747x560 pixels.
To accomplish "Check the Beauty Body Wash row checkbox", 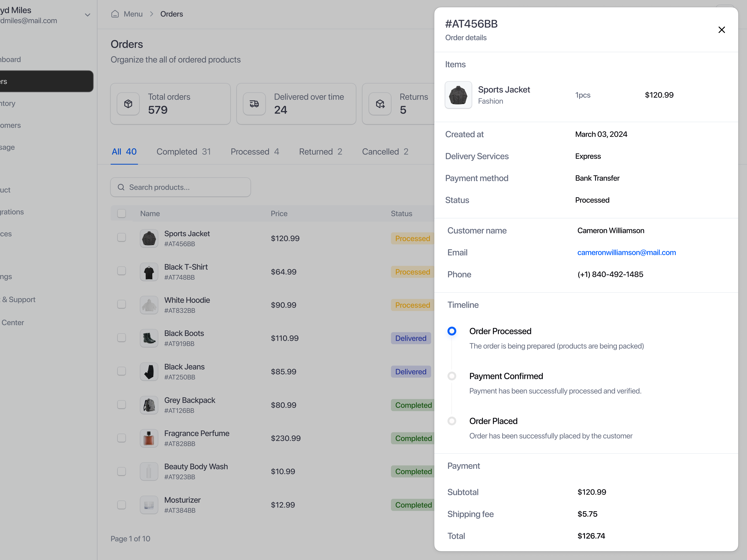I will tap(122, 471).
